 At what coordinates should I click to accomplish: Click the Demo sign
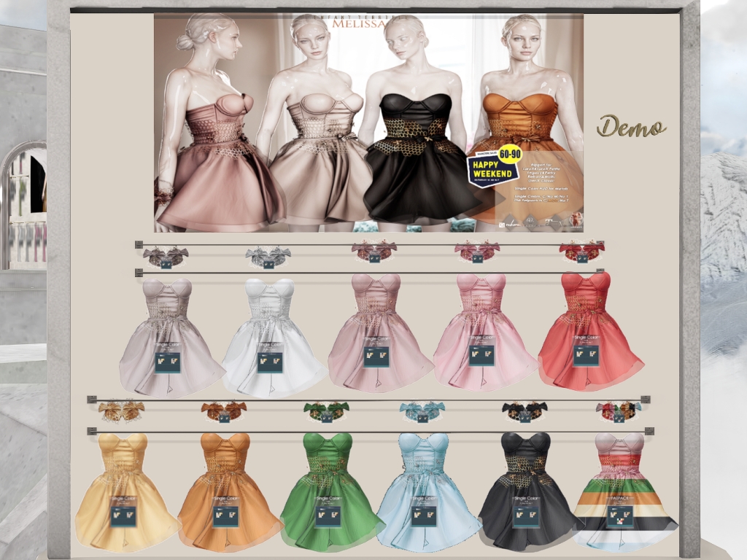[631, 127]
